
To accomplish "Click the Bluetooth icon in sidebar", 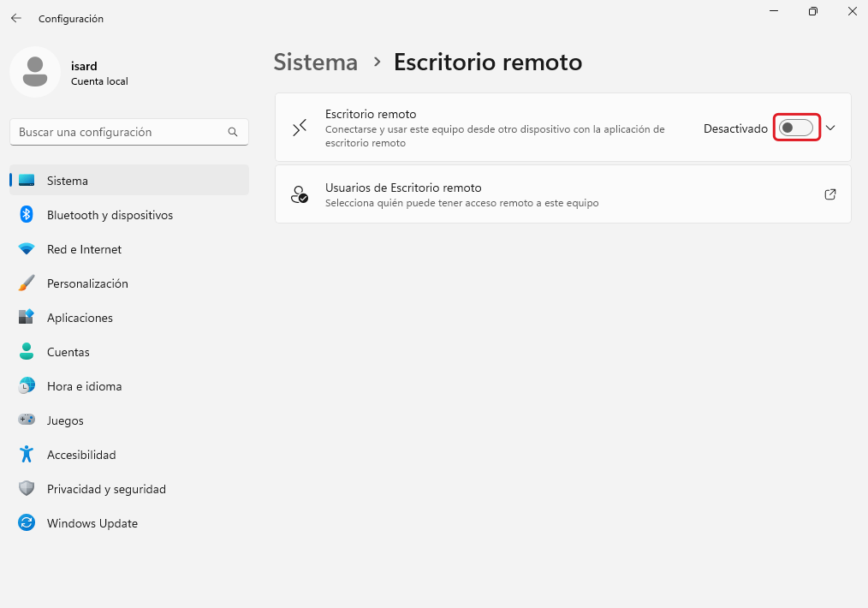I will (x=27, y=215).
